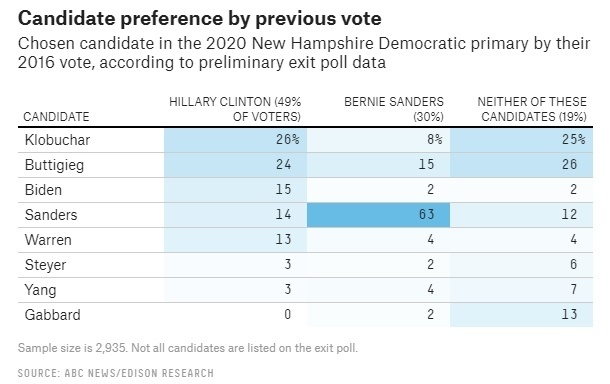Click Biden's 15 Clinton cell
The height and width of the screenshot is (384, 610).
pyautogui.click(x=235, y=190)
